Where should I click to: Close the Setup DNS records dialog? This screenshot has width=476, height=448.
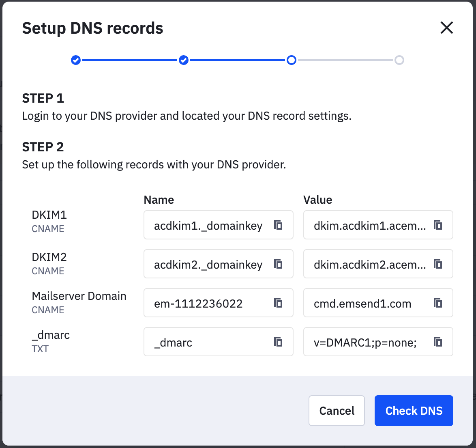[446, 28]
